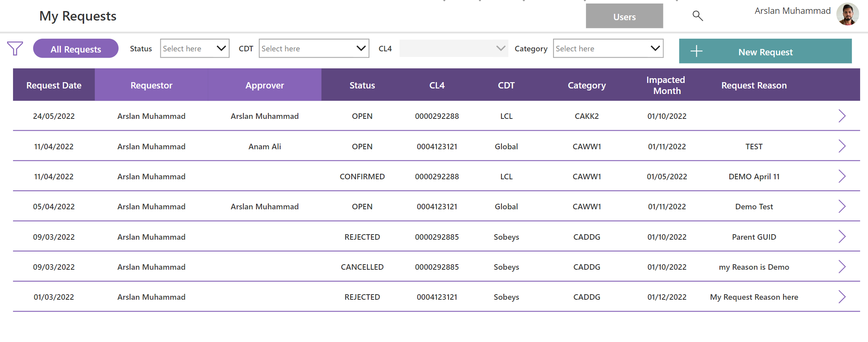Click OPEN status in Demo Test row
868x342 pixels.
pyautogui.click(x=362, y=206)
